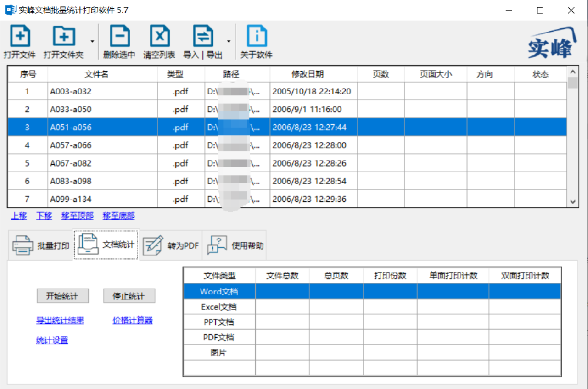Select the PPT文档 statistics row
The height and width of the screenshot is (389, 588).
[x=372, y=322]
